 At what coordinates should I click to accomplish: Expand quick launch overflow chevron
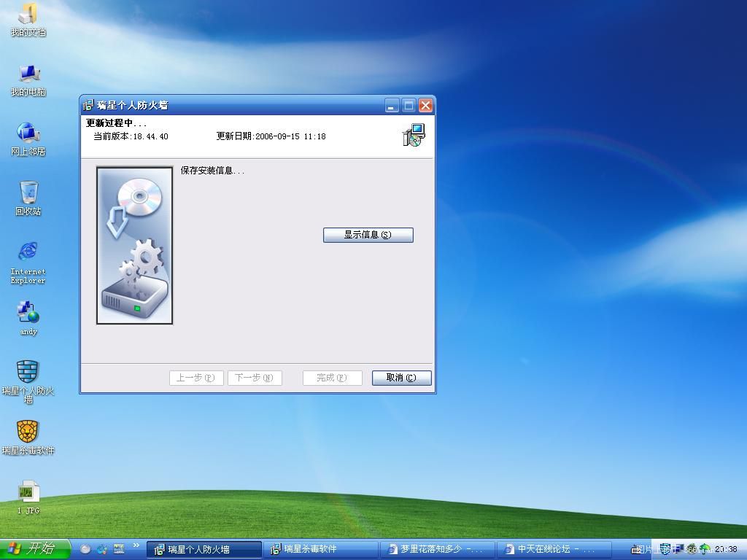click(x=136, y=545)
